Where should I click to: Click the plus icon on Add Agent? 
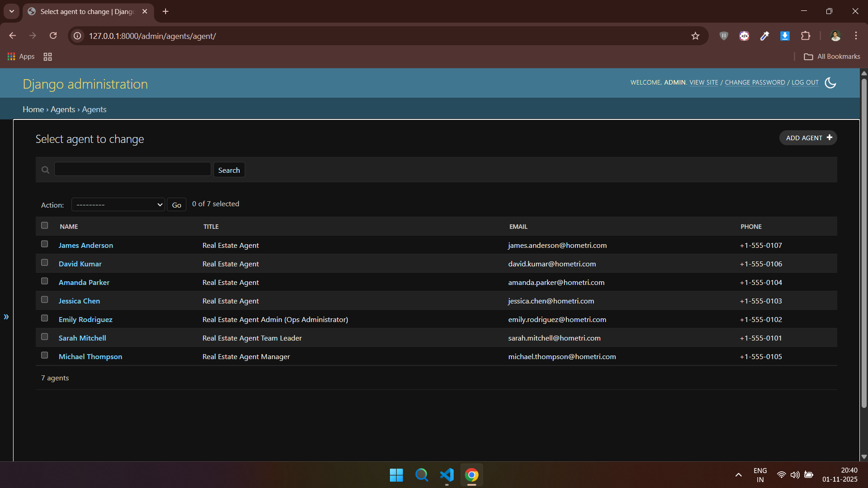[830, 137]
